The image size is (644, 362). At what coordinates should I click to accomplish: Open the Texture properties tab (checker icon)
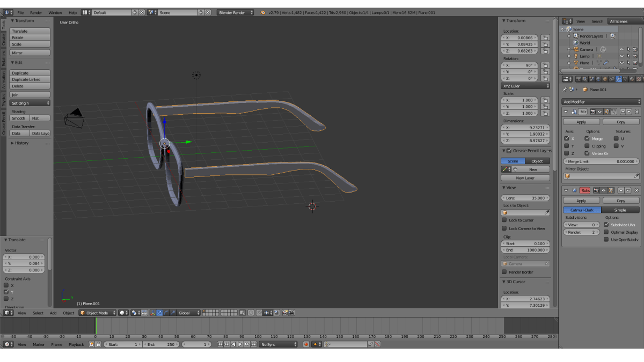(x=639, y=79)
